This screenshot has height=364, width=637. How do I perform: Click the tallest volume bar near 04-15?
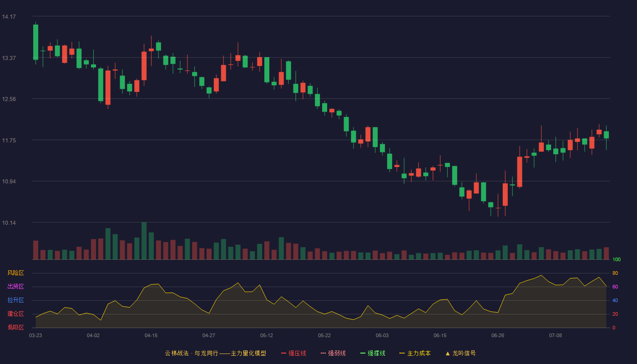pos(144,241)
